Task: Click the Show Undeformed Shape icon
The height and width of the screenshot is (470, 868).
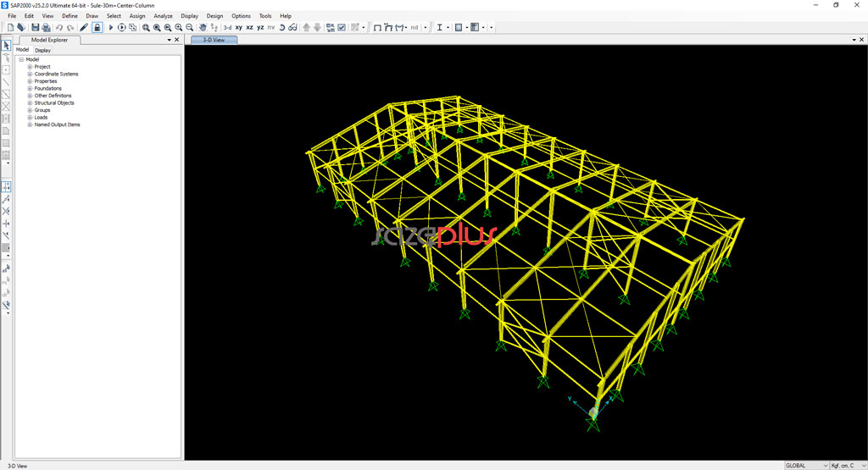Action: coord(377,27)
